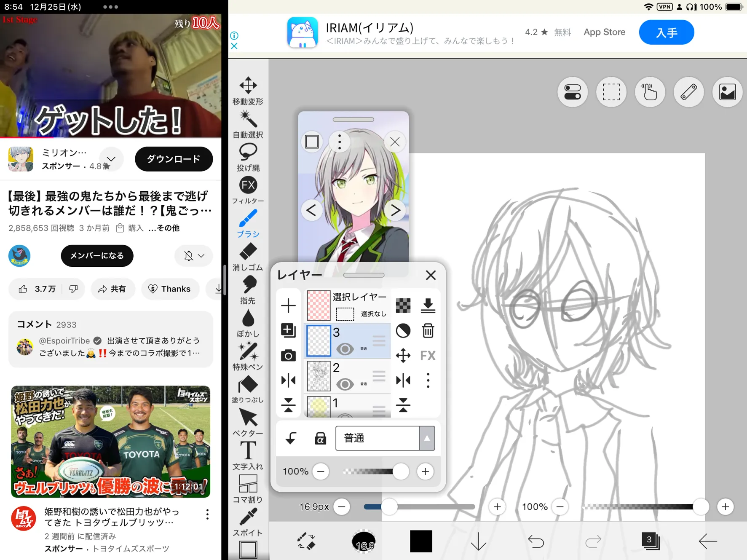Select layer 3 in layer list
Screen dimensions: 747x560
(x=348, y=340)
